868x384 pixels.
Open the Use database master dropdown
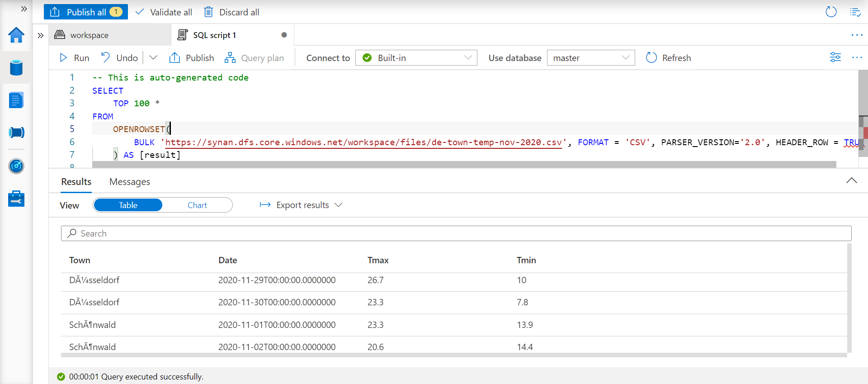[590, 58]
